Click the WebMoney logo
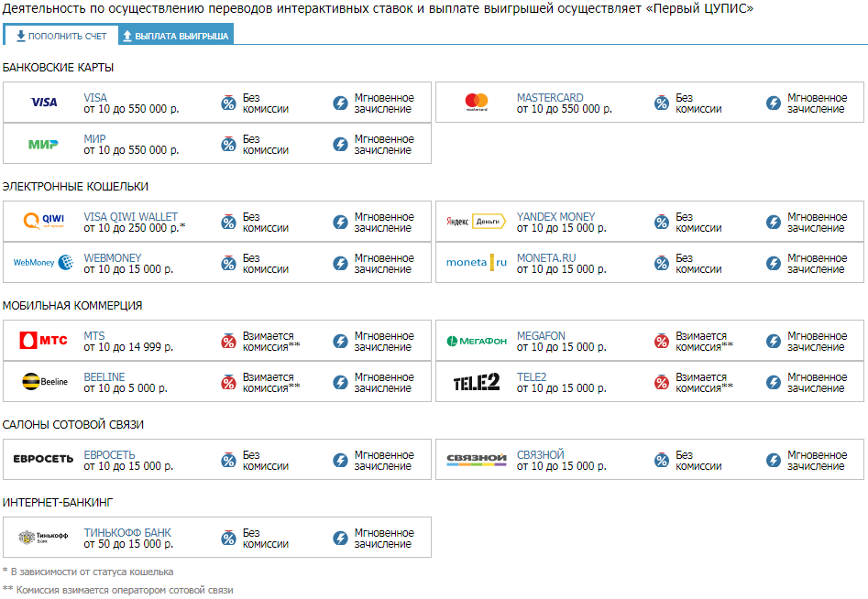Screen dimensions: 868x599 click(x=43, y=263)
